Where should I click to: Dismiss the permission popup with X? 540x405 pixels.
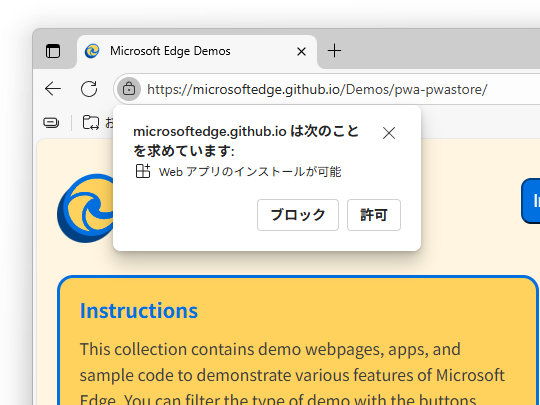[389, 133]
